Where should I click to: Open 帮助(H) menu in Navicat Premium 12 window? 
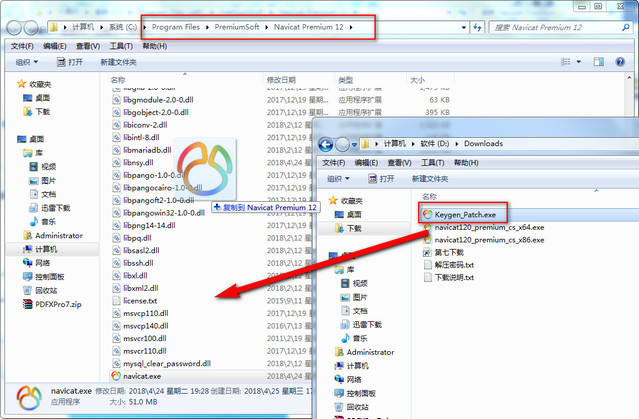[154, 46]
